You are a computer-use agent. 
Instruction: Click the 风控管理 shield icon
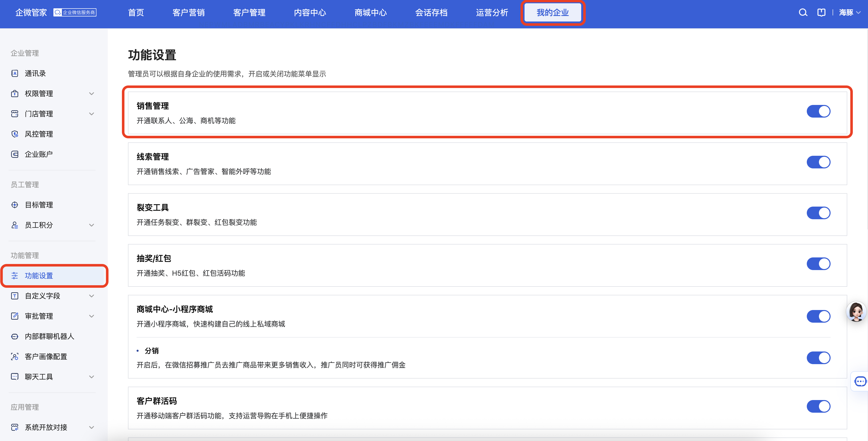click(x=14, y=134)
